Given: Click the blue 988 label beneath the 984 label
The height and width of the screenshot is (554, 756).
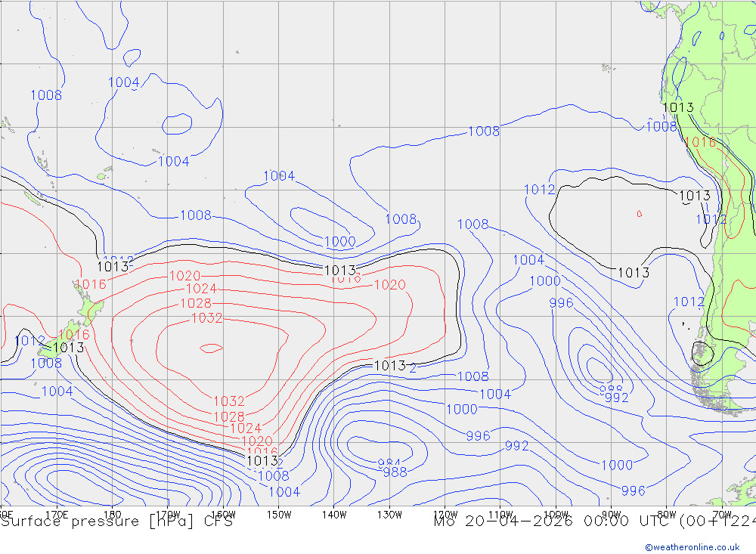Looking at the screenshot, I should 395,472.
